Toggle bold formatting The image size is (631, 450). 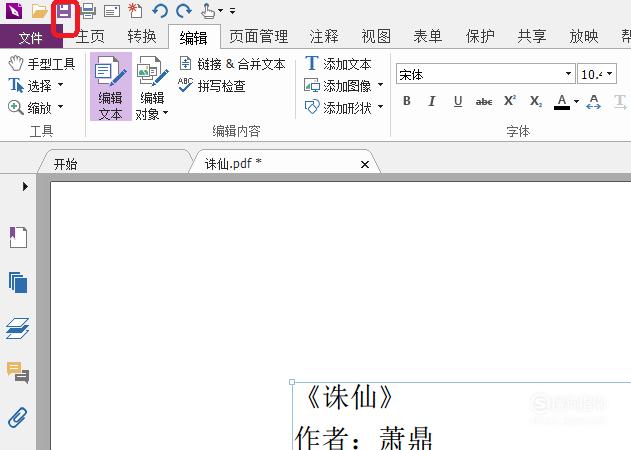[407, 101]
